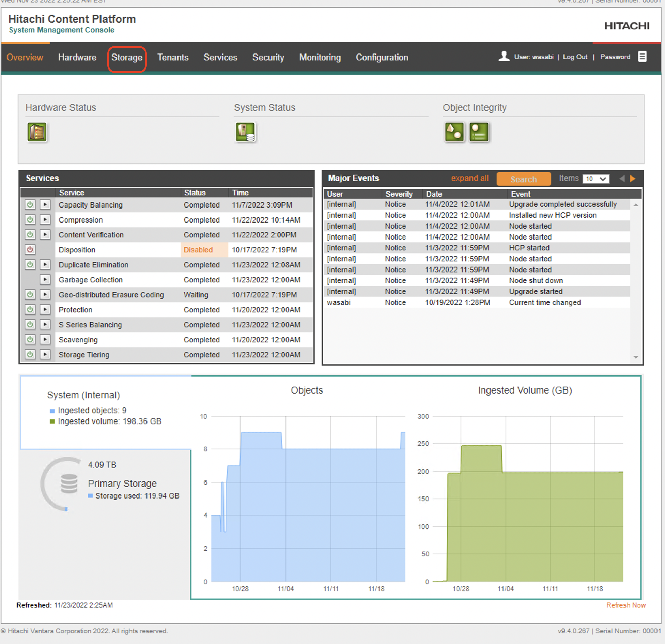
Task: Go to previous Major Events page
Action: 622,179
